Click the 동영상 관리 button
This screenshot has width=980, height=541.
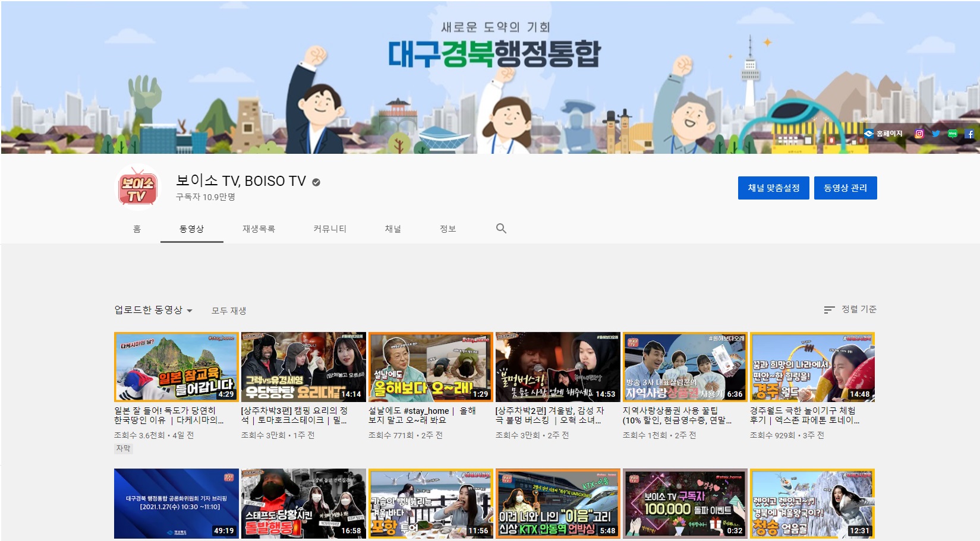(x=845, y=188)
